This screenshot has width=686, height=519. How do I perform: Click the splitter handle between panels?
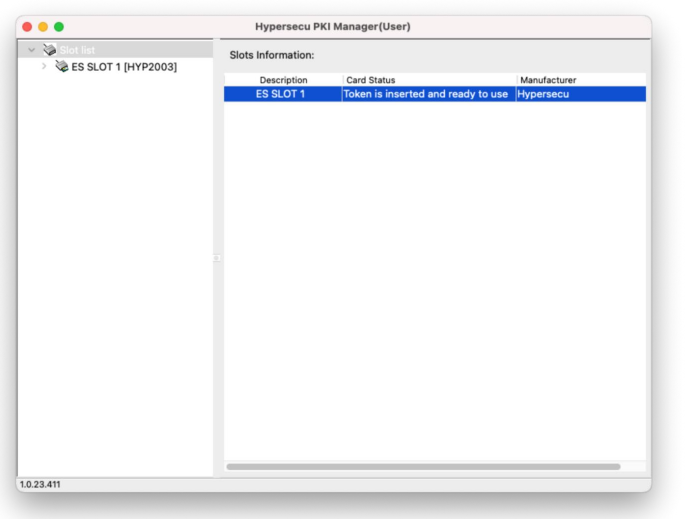(x=217, y=258)
